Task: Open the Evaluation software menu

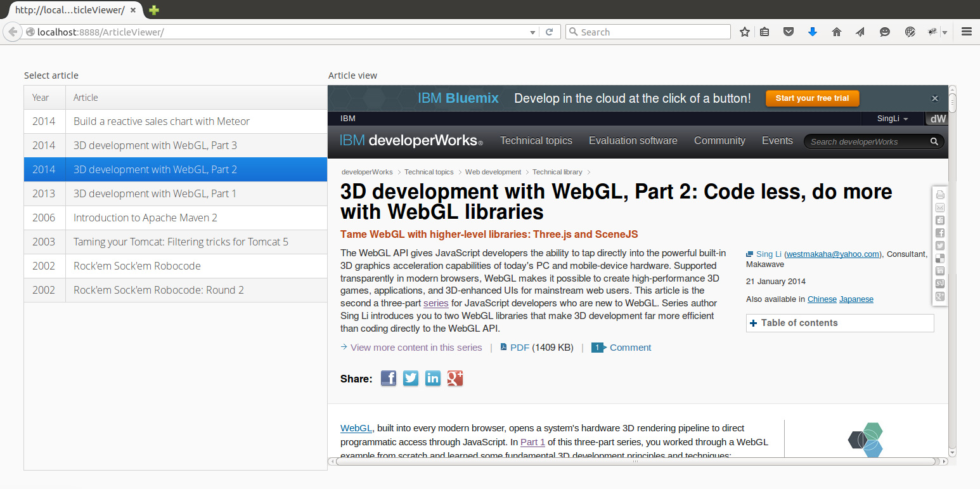Action: click(633, 141)
